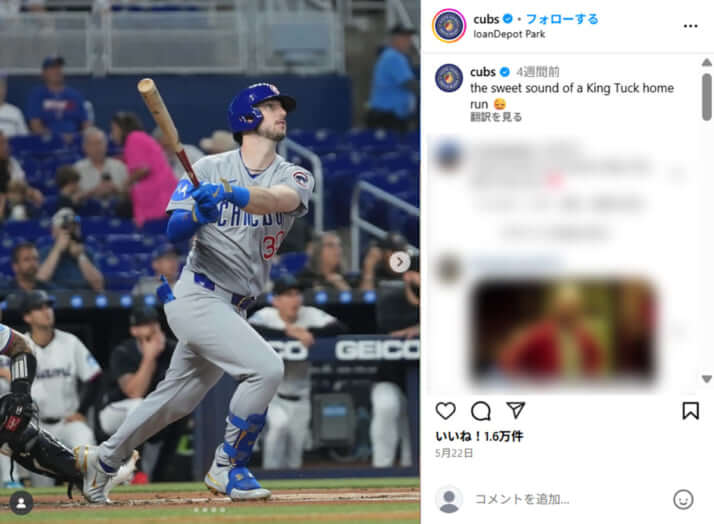Click the comments scrollbar thumb
Viewport: 714px width, 524px height.
coord(706,97)
